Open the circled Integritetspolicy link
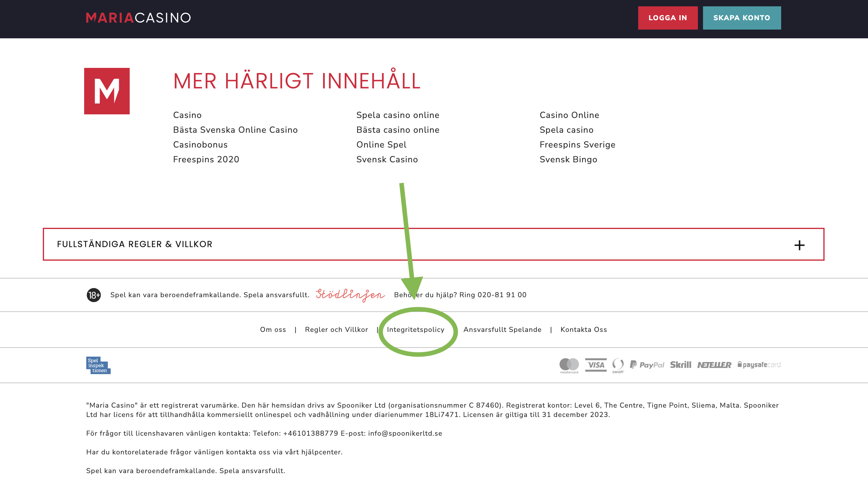The height and width of the screenshot is (493, 868). pos(416,329)
